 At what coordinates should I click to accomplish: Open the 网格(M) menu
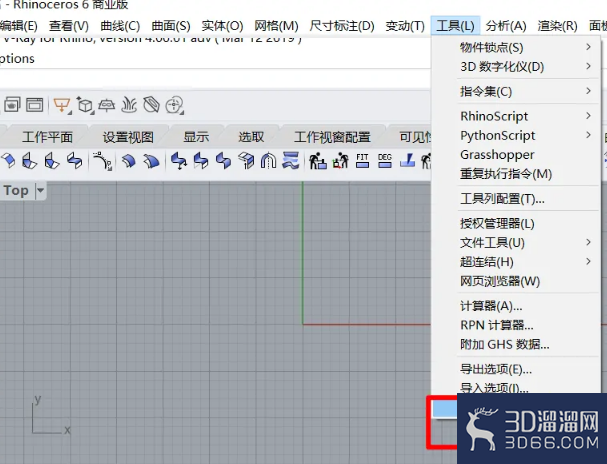[276, 26]
